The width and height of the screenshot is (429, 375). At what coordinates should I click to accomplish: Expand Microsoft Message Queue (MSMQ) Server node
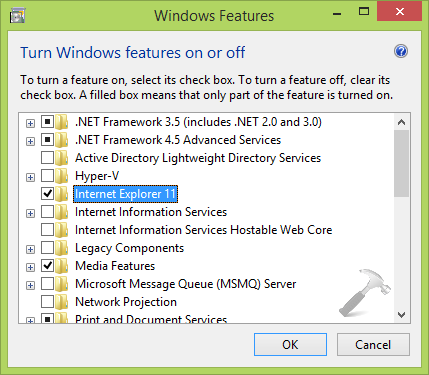point(30,285)
